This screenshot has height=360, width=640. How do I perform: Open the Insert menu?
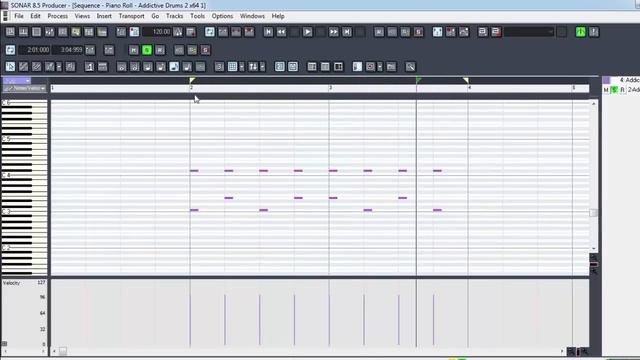coord(104,16)
